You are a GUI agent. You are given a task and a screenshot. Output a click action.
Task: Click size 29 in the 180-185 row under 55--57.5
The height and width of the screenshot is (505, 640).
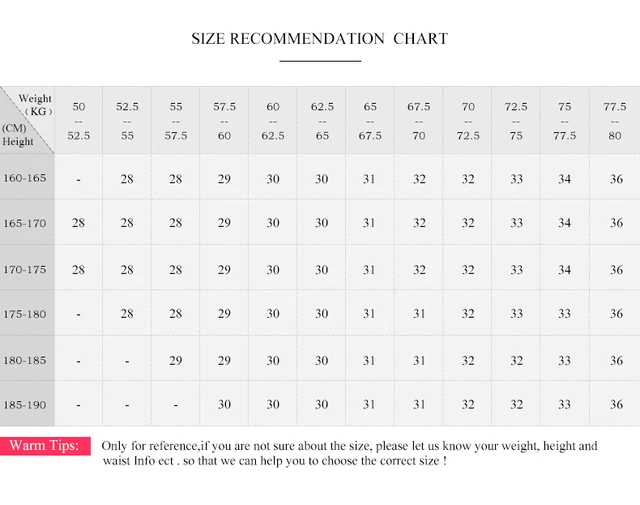coord(176,360)
